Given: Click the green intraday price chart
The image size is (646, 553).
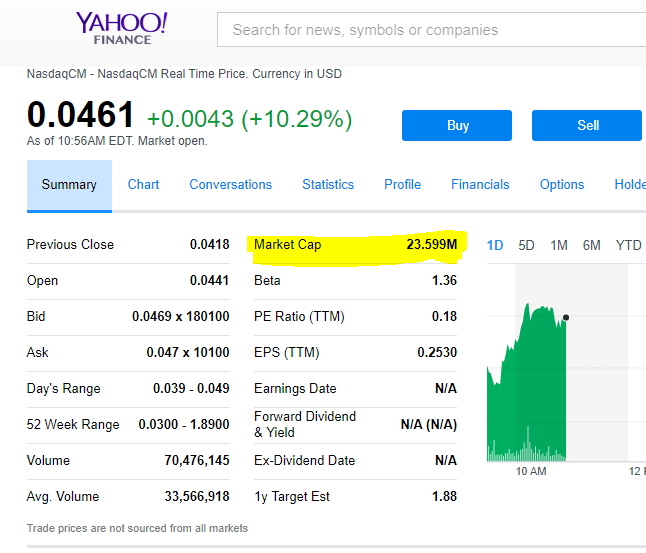Looking at the screenshot, I should 525,400.
